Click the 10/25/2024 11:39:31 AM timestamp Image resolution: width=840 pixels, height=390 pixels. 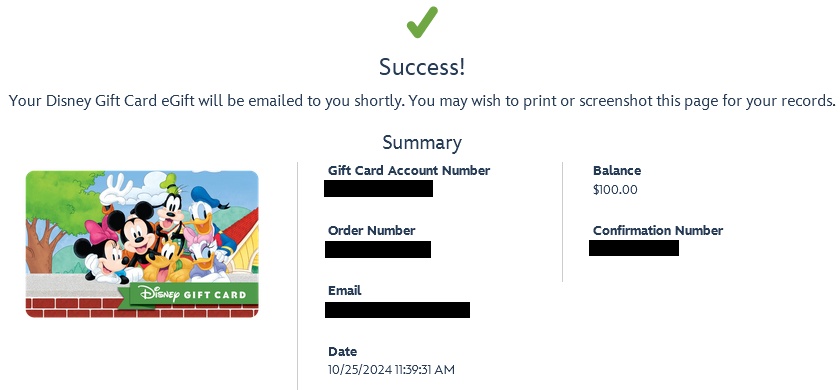pos(391,370)
